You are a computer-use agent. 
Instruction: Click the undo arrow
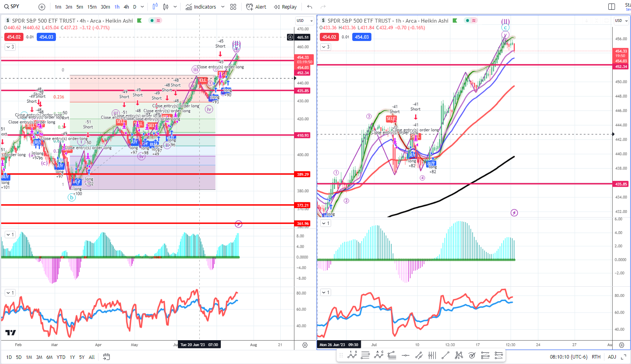coord(310,7)
